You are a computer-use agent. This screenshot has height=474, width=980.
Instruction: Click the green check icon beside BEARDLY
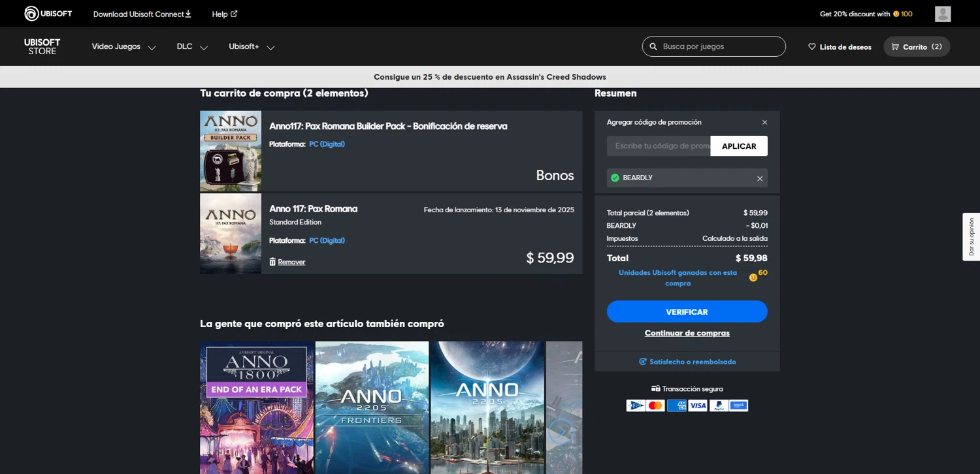(x=615, y=178)
